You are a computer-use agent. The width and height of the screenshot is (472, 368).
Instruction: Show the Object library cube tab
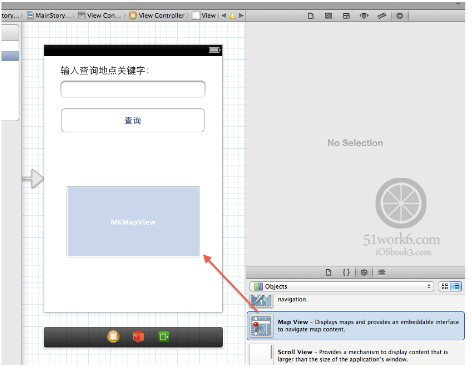pos(364,272)
